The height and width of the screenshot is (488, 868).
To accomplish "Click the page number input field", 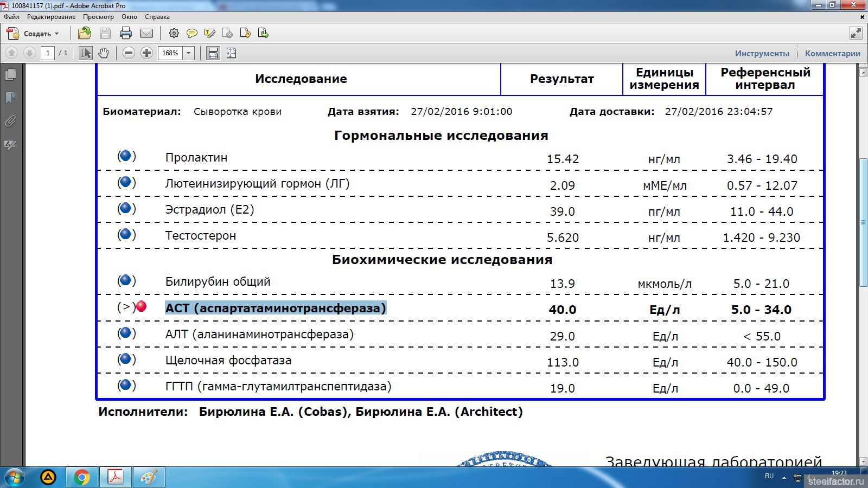I will [48, 53].
